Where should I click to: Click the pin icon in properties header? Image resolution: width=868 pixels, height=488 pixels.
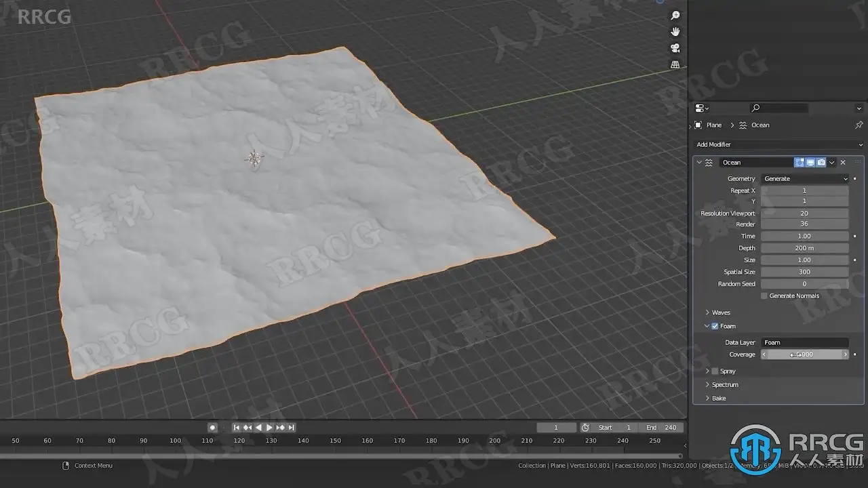[x=859, y=125]
